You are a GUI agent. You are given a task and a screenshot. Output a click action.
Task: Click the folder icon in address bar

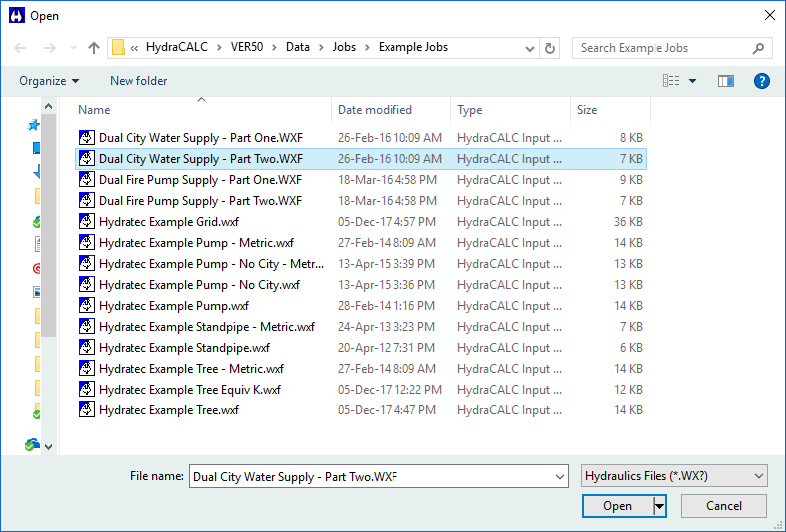click(x=118, y=47)
